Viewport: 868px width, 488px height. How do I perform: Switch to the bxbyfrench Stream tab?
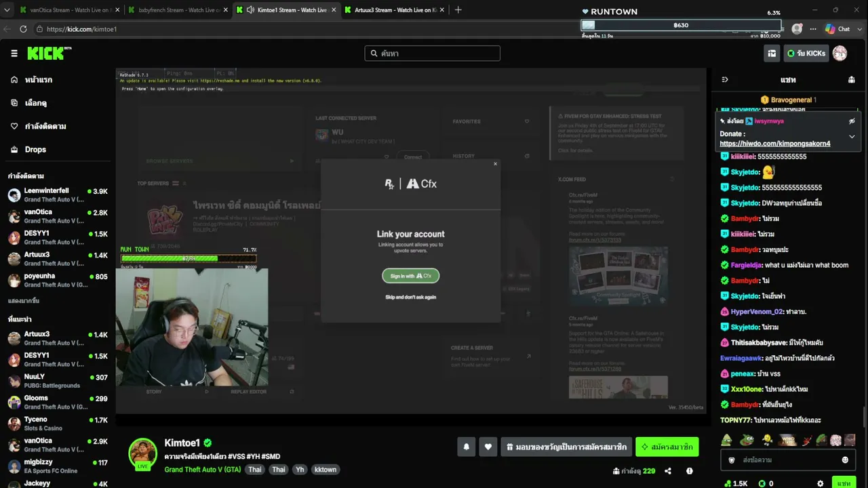tap(178, 9)
